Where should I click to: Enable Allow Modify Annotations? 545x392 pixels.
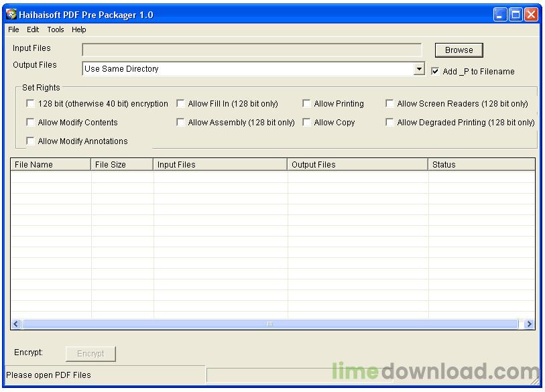click(x=30, y=141)
